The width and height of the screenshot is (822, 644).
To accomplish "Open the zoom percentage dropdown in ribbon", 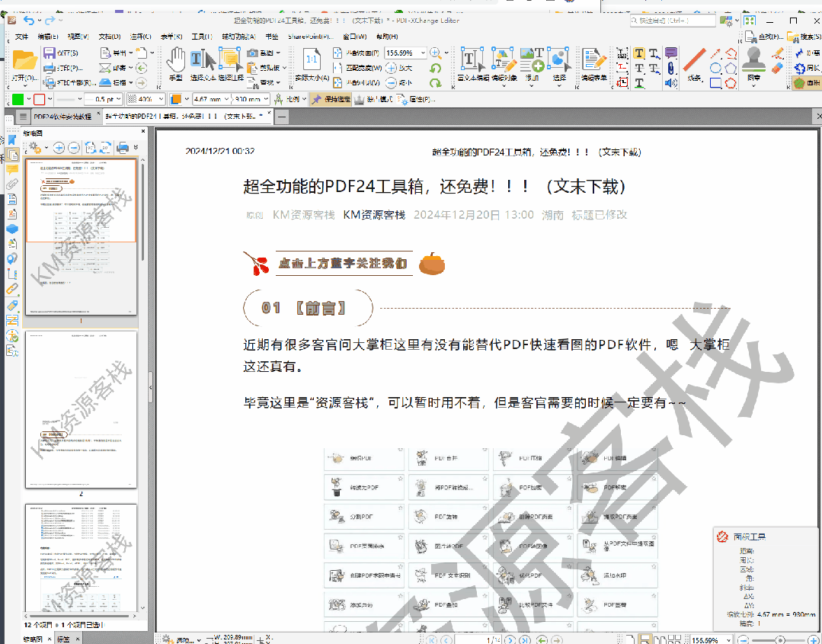I will [423, 53].
